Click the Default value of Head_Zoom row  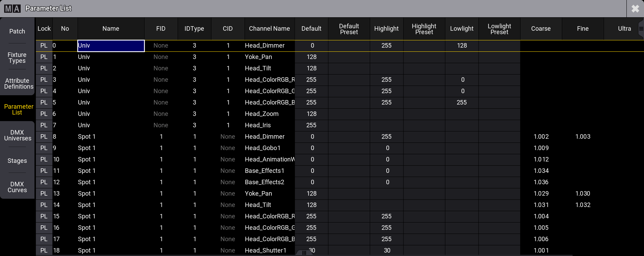click(311, 114)
